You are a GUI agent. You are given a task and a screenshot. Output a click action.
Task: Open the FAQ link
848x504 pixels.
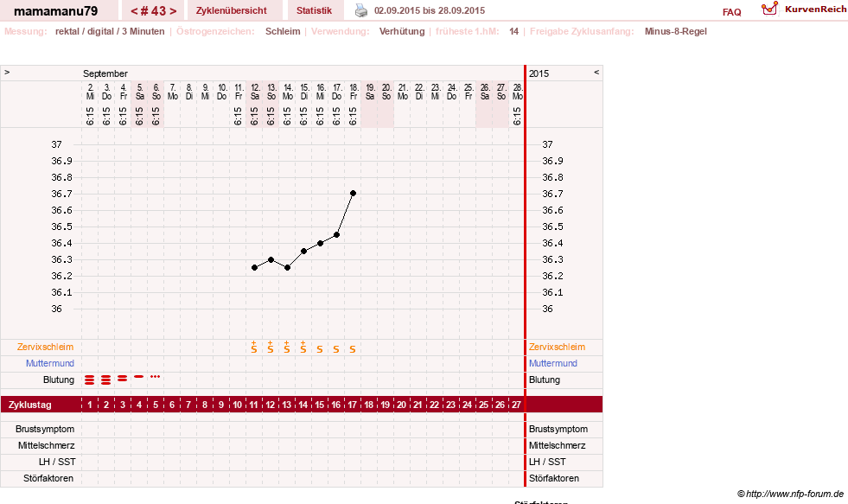731,12
